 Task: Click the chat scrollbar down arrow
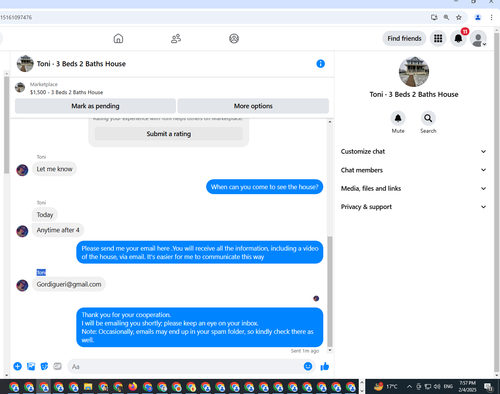click(x=330, y=350)
